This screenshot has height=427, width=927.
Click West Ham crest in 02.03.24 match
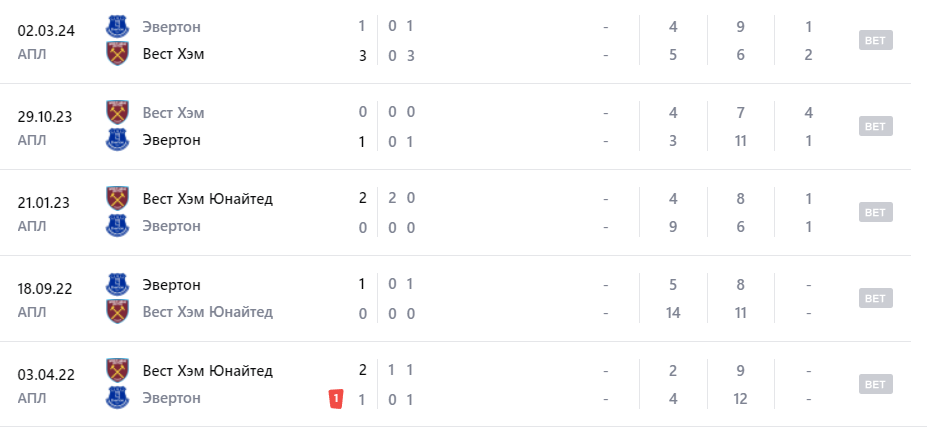pyautogui.click(x=118, y=54)
